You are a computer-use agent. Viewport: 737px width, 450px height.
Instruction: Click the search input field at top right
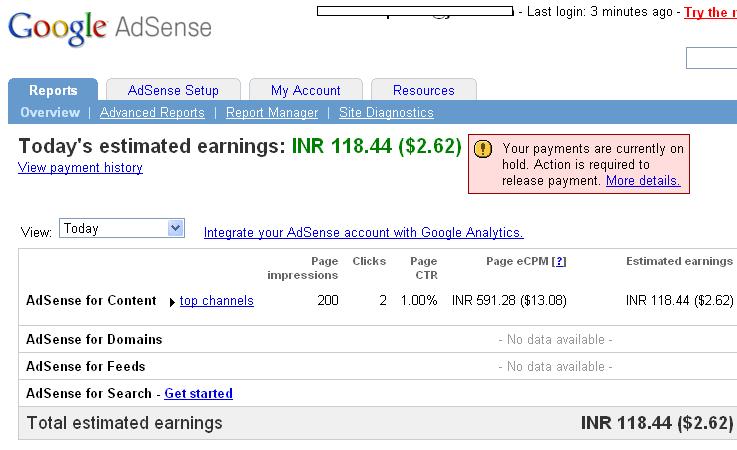(x=712, y=59)
